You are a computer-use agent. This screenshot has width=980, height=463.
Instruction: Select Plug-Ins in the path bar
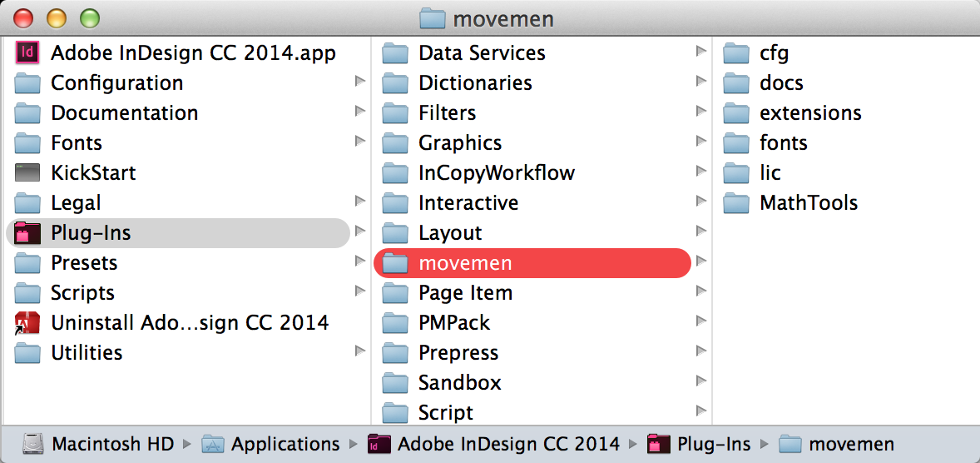point(699,444)
